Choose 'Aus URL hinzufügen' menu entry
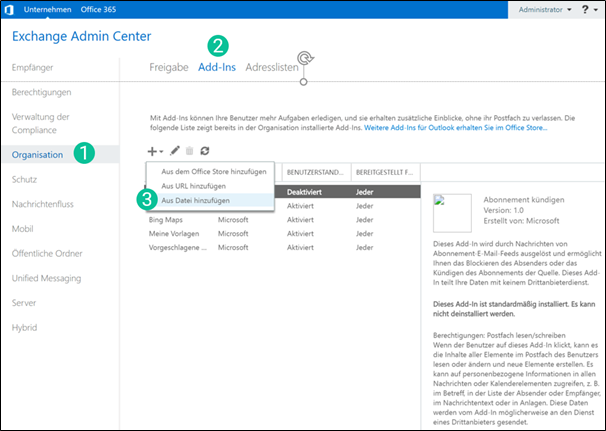Screen dimensions: 606x431 [x=193, y=186]
